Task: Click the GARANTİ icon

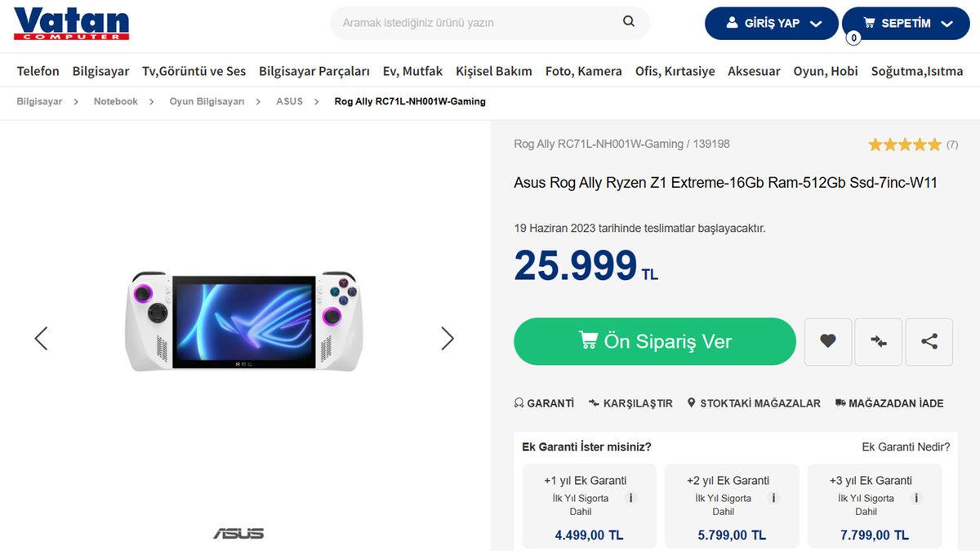Action: 518,402
